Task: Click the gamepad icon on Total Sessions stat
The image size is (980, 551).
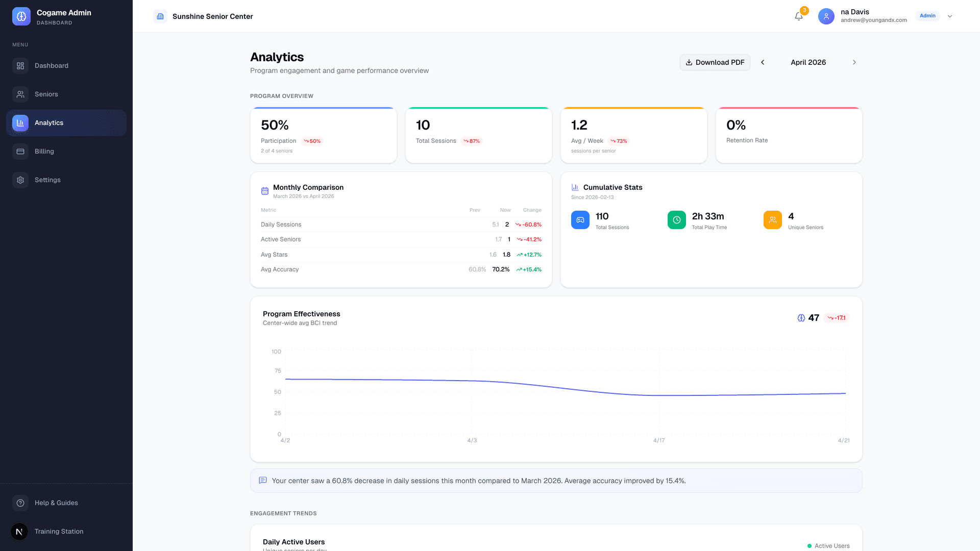Action: (580, 220)
